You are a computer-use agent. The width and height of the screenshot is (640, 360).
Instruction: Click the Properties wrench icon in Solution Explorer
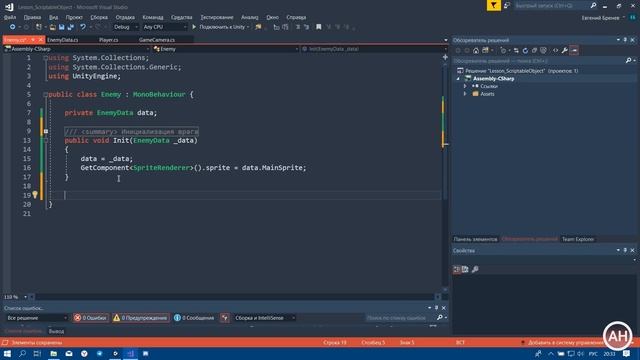tap(564, 51)
